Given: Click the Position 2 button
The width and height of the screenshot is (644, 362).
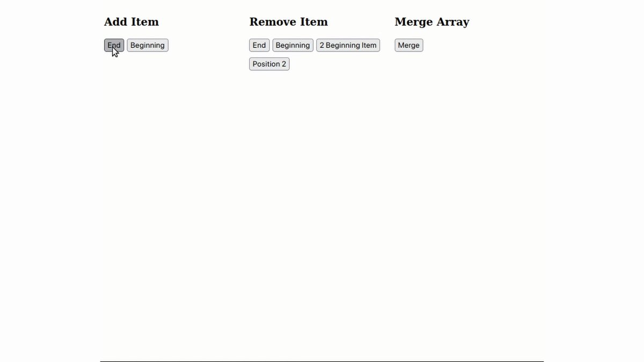Looking at the screenshot, I should click(x=269, y=64).
